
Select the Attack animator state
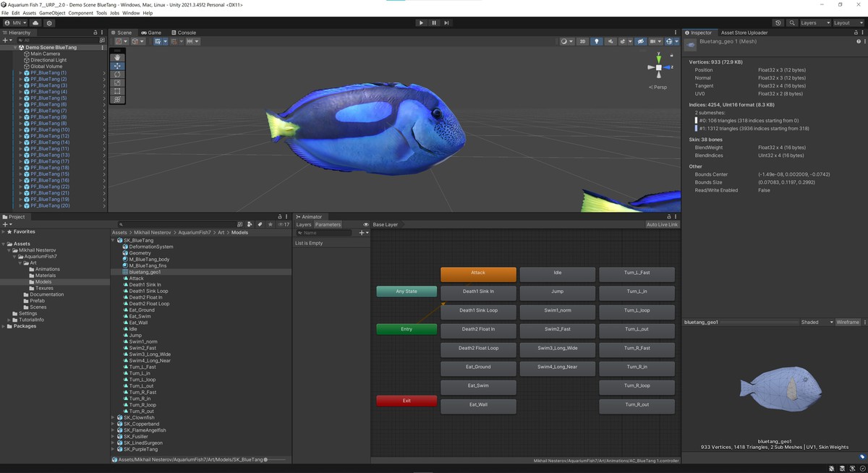coord(478,273)
